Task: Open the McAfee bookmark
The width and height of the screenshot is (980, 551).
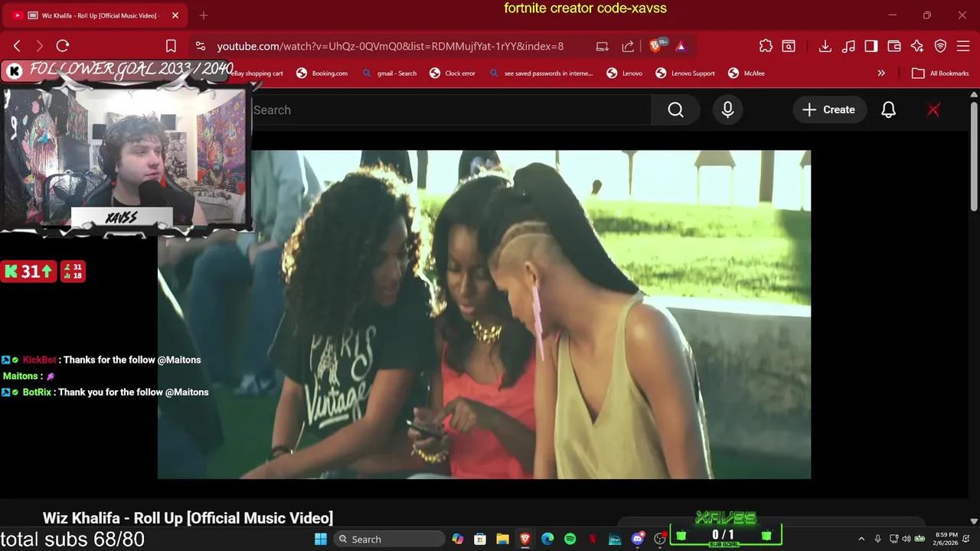Action: click(x=746, y=73)
